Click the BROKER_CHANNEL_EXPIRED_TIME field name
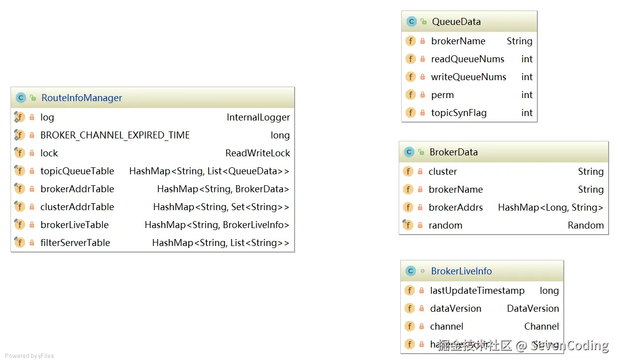Screen dimensions: 619x364 pos(115,135)
